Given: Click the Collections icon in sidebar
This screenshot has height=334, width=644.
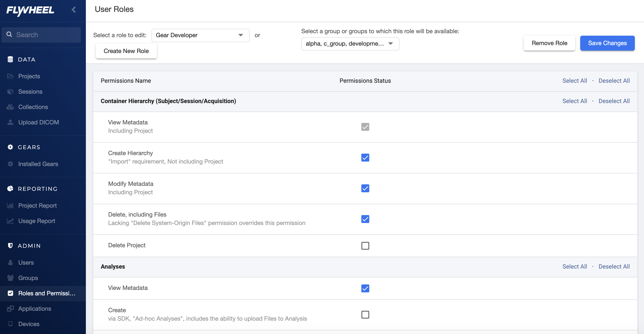Looking at the screenshot, I should pos(10,107).
